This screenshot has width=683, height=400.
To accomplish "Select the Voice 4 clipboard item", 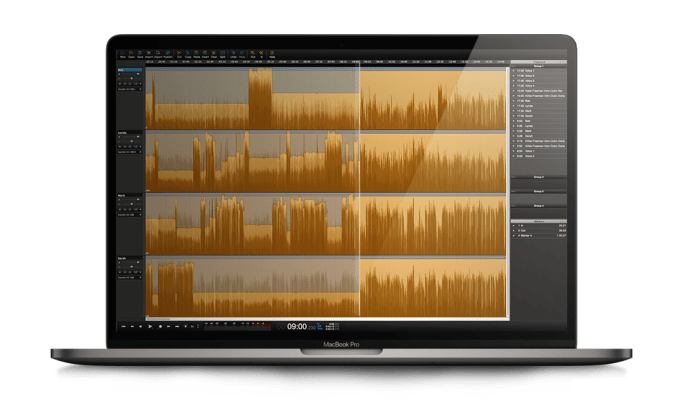I will [x=539, y=85].
